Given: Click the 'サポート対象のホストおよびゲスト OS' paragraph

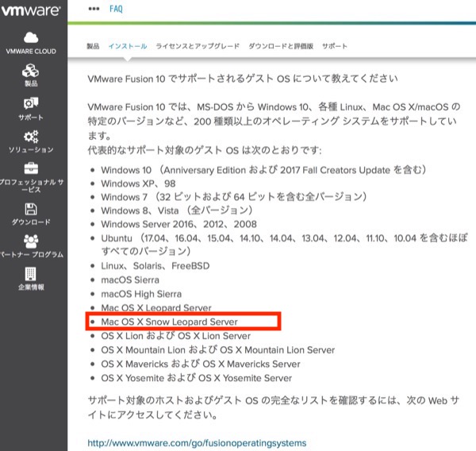Looking at the screenshot, I should (273, 407).
